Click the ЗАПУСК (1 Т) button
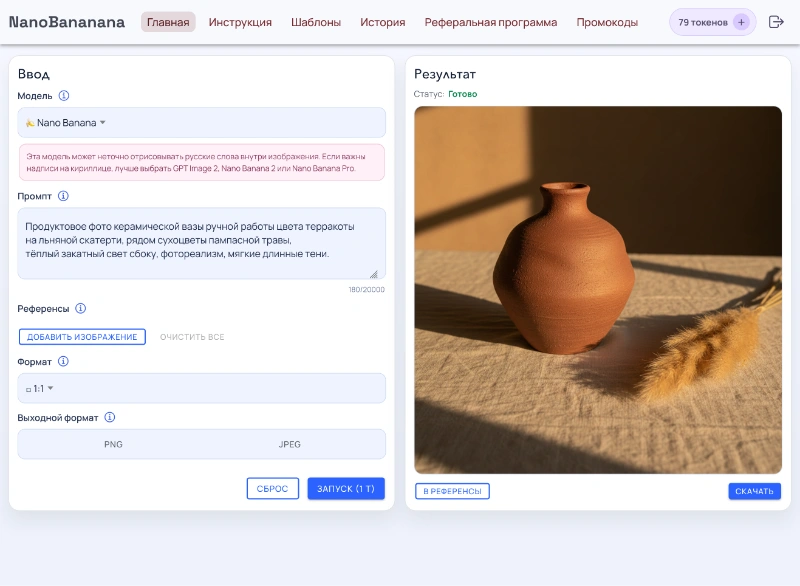The height and width of the screenshot is (586, 800). pyautogui.click(x=346, y=489)
